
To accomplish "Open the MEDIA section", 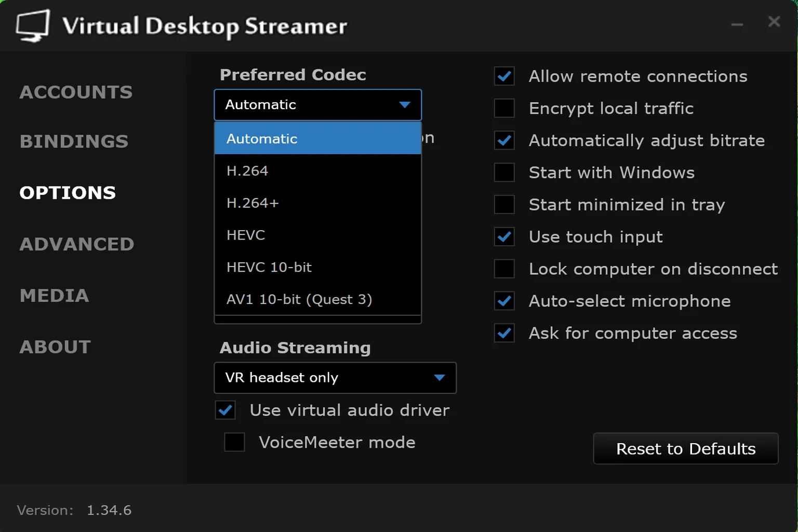I will tap(54, 296).
